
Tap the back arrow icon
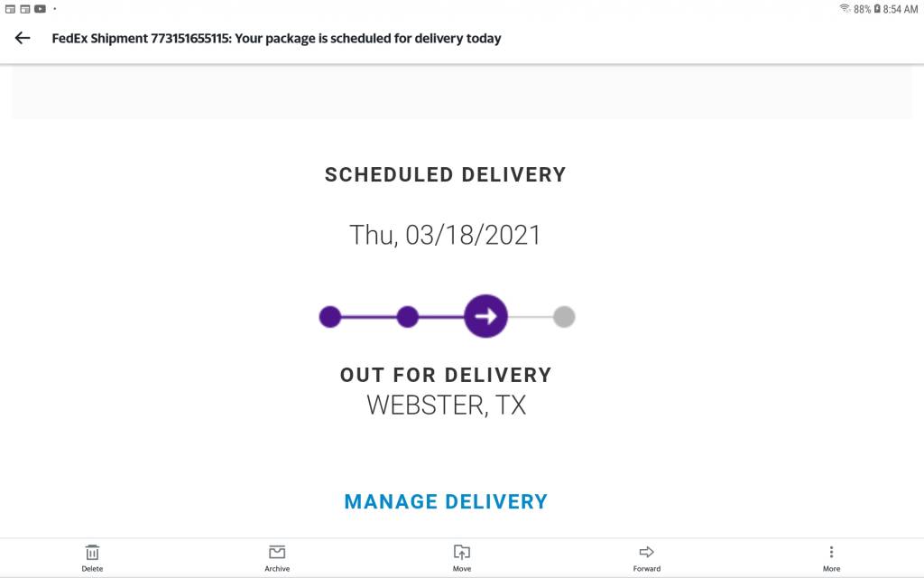(23, 38)
